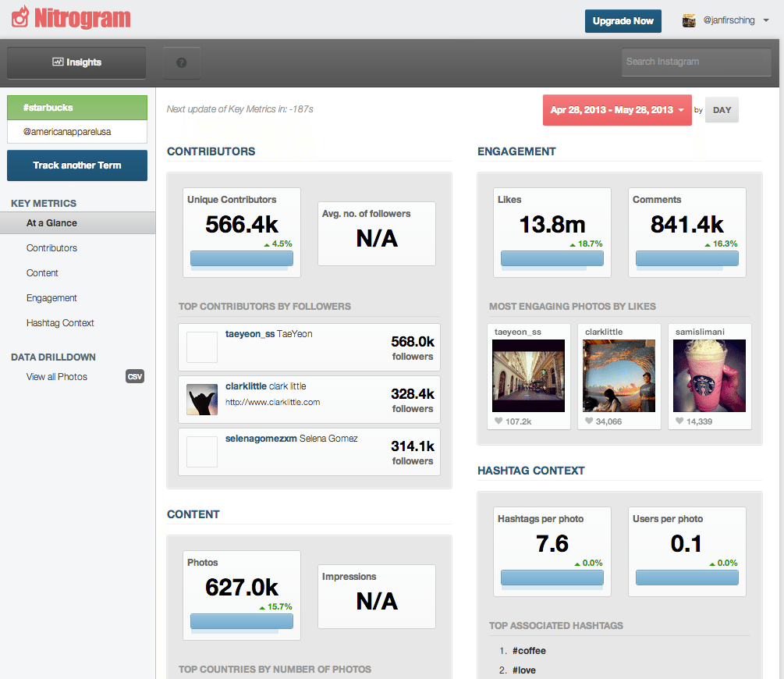
Task: Visit the clarklittle.com website link
Action: click(x=272, y=402)
